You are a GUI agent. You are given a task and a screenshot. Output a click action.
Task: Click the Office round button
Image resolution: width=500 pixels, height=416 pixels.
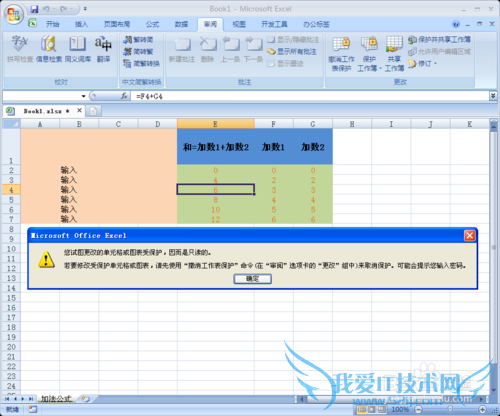tap(13, 14)
